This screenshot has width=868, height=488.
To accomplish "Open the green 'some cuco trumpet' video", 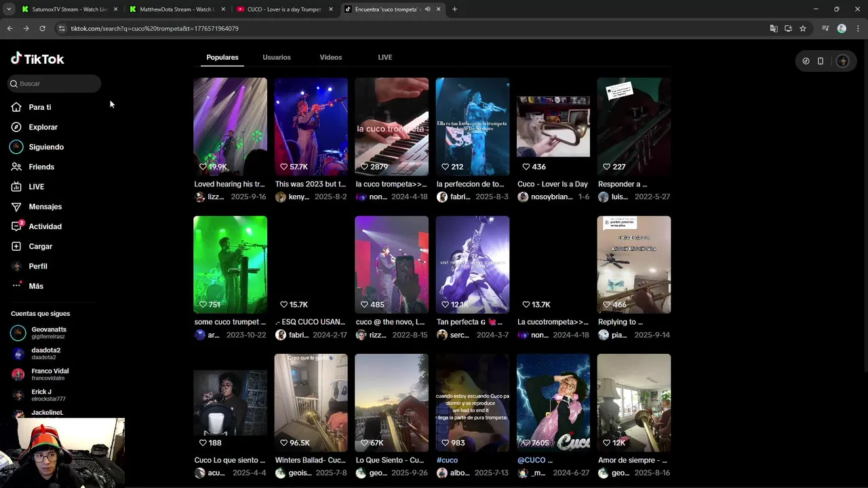I will click(230, 265).
